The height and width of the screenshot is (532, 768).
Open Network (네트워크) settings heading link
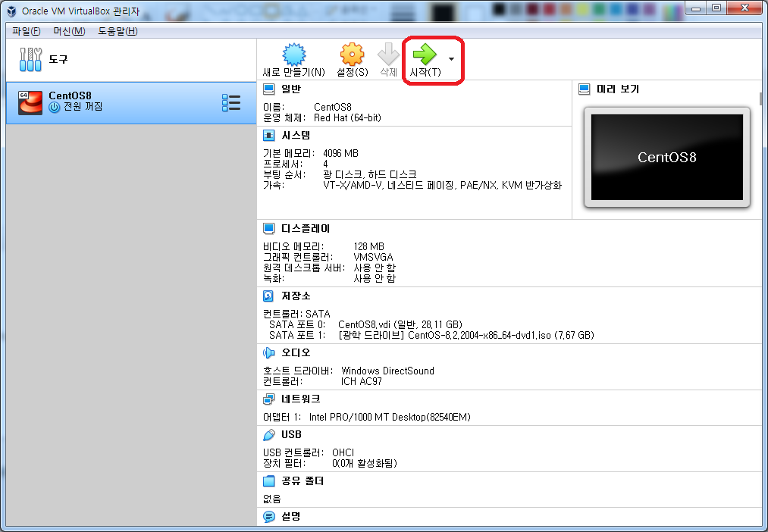[x=301, y=399]
